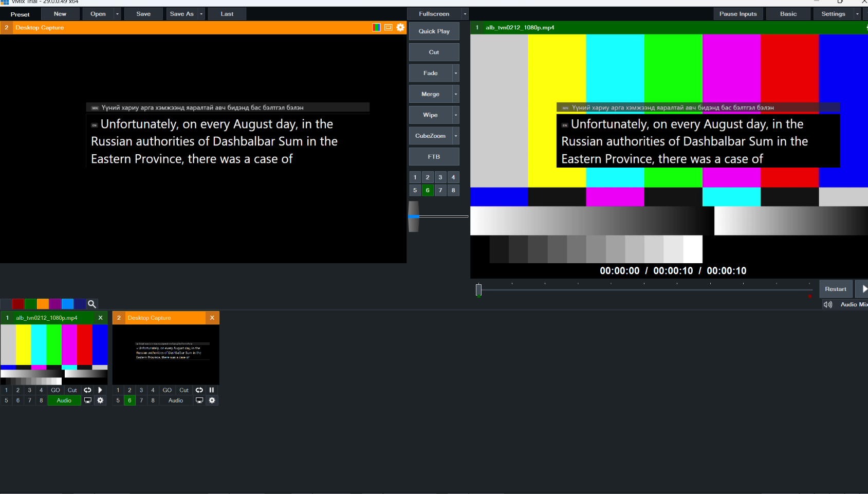Click the Quick Play button
The height and width of the screenshot is (494, 868).
click(x=434, y=31)
